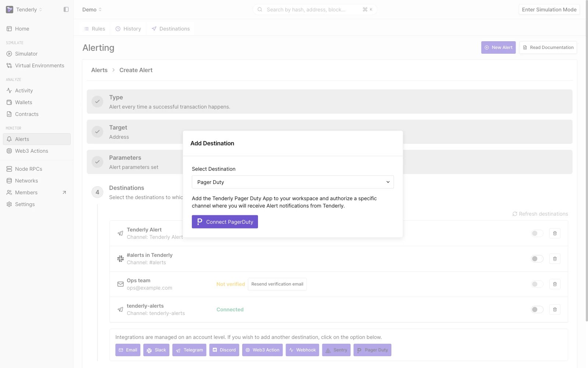
Task: Expand the completed Parameters step
Action: (x=330, y=162)
